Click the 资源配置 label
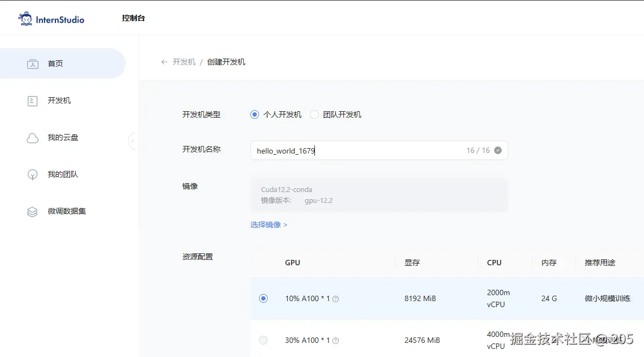 pos(198,257)
